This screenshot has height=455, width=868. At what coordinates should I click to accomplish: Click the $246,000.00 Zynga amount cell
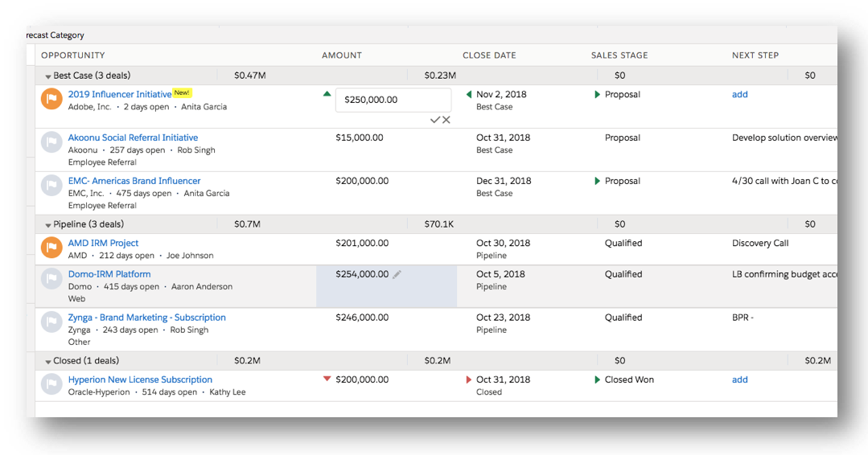(x=362, y=317)
